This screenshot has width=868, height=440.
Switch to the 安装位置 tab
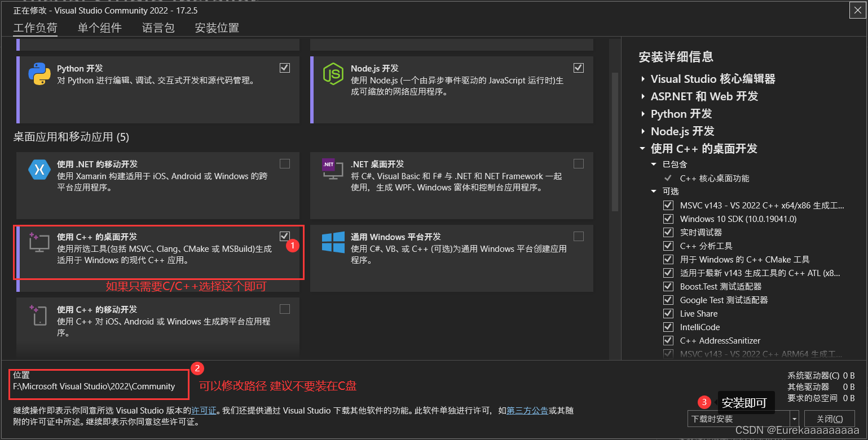217,28
